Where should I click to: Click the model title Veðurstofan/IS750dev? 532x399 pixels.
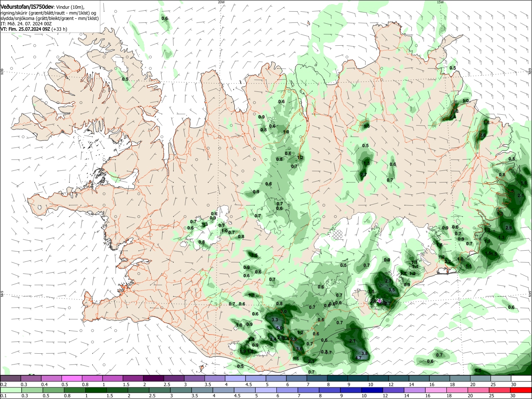point(27,7)
